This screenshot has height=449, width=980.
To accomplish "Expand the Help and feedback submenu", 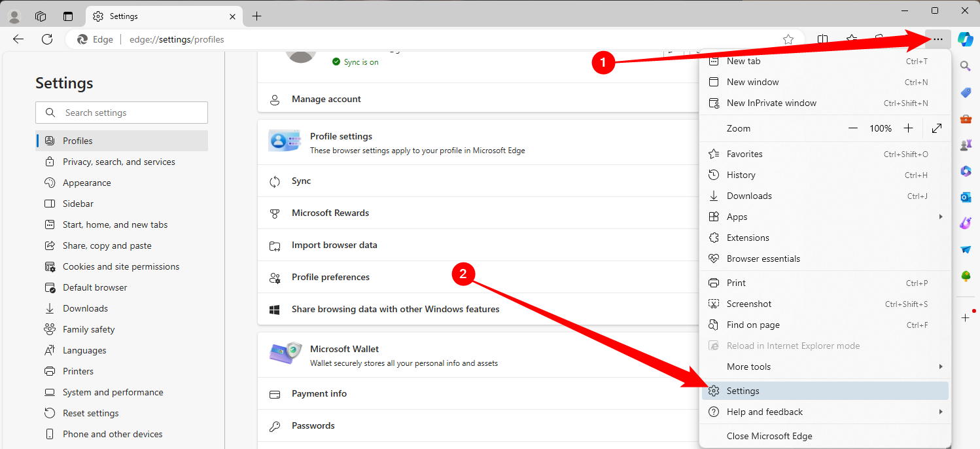I will (x=764, y=412).
